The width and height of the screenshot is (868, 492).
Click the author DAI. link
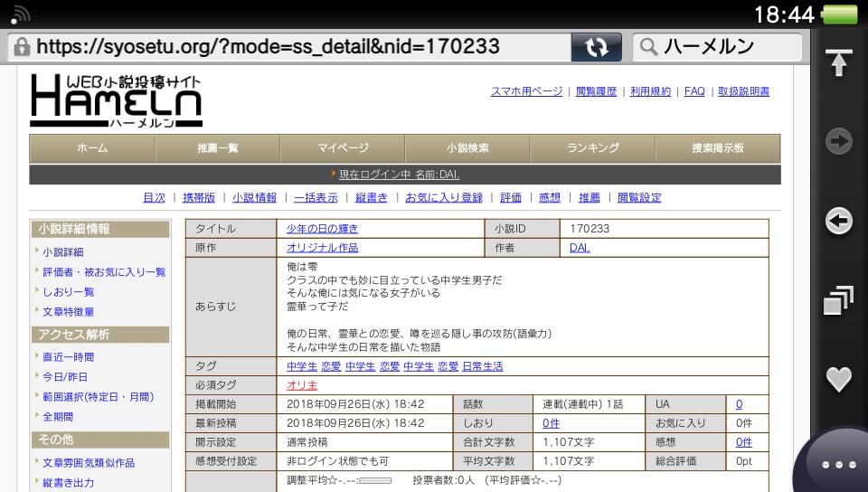click(580, 248)
